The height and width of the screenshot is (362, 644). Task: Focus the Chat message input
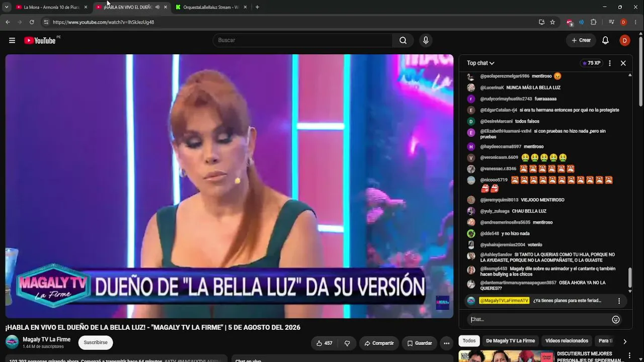click(x=539, y=319)
